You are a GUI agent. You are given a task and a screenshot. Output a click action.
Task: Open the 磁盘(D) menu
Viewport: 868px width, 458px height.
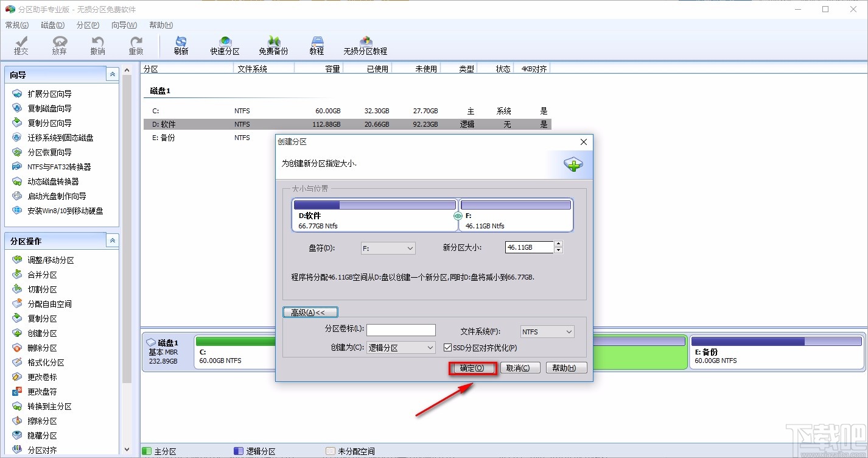53,25
